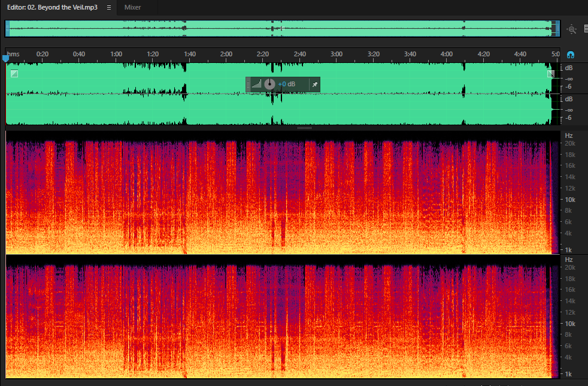Viewport: 588px width, 386px height.
Task: Click the waveform-spectral divider grip
Action: 305,128
